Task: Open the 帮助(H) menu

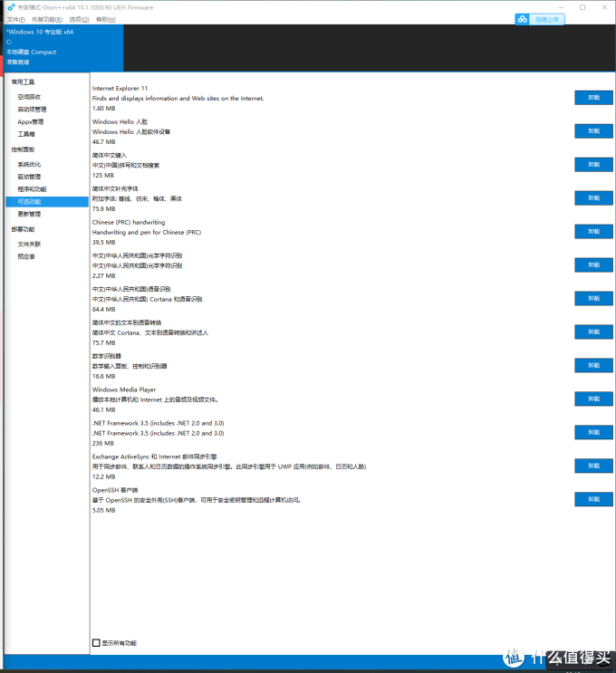Action: tap(106, 19)
